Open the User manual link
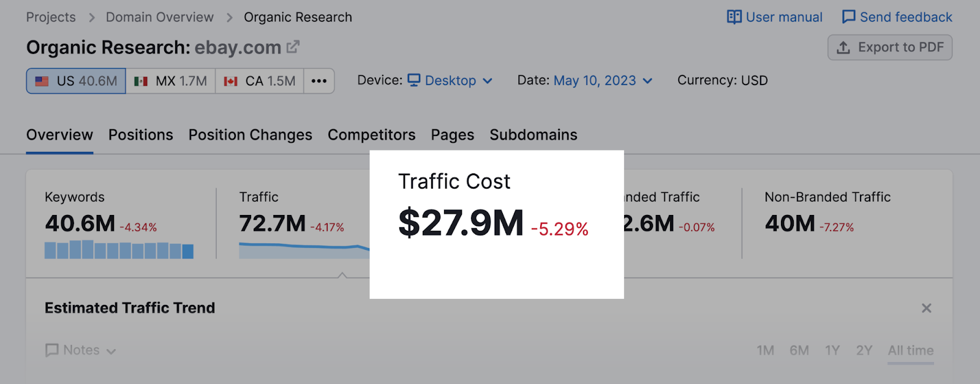This screenshot has width=980, height=384. [784, 17]
